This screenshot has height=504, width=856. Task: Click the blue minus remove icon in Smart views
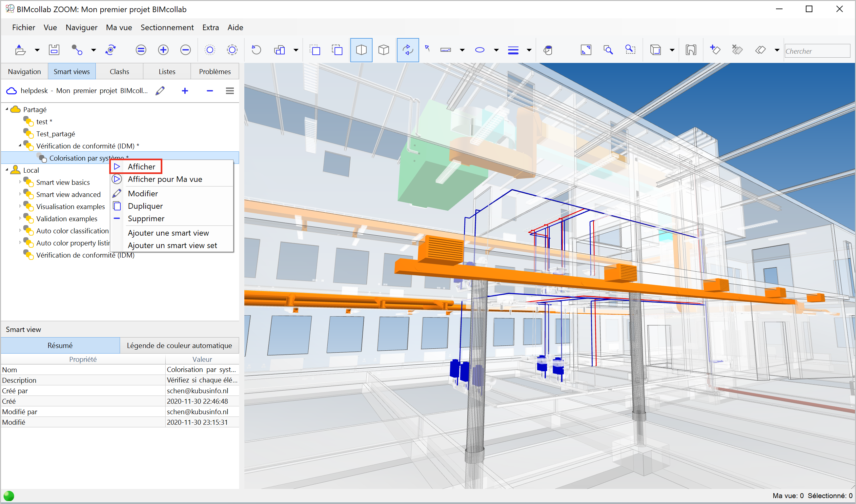(x=210, y=91)
